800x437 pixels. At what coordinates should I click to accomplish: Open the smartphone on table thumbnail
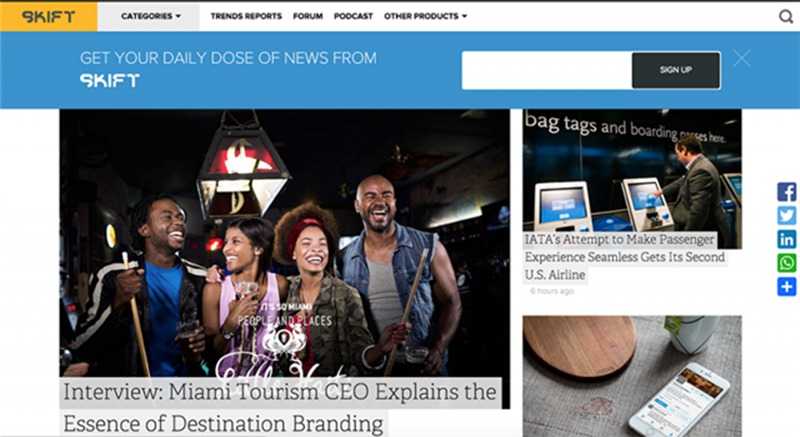[x=632, y=376]
